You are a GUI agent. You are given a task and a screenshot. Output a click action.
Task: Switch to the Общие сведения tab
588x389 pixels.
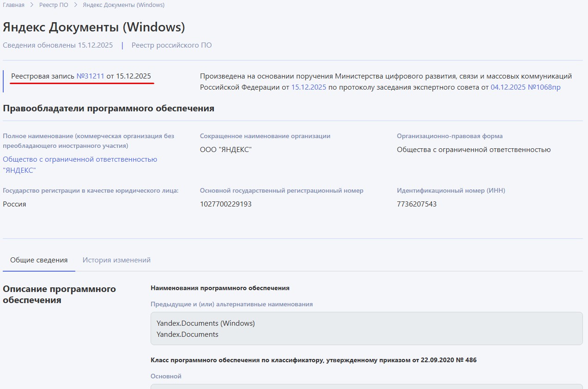[x=39, y=260]
